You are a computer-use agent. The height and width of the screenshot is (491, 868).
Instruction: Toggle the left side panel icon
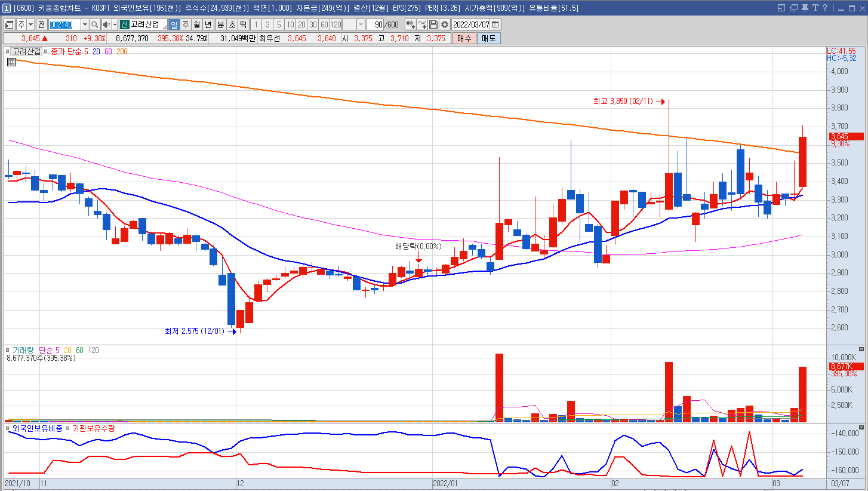click(10, 24)
